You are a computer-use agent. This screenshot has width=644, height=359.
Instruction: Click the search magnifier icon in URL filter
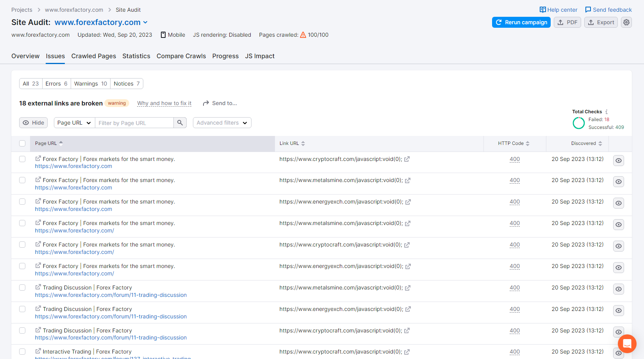pyautogui.click(x=180, y=123)
